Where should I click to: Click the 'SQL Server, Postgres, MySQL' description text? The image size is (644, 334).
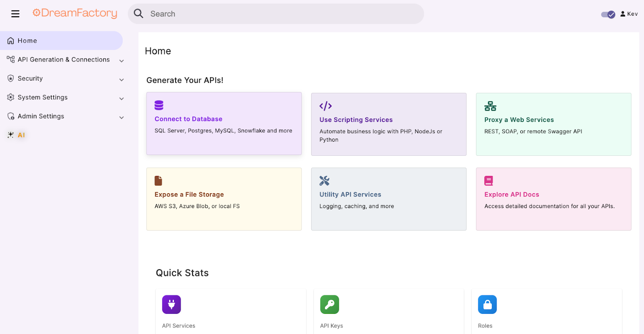[x=223, y=131]
